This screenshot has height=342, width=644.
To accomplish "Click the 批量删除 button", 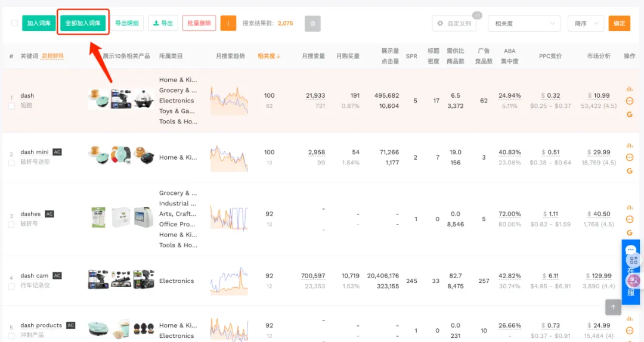I will (199, 23).
